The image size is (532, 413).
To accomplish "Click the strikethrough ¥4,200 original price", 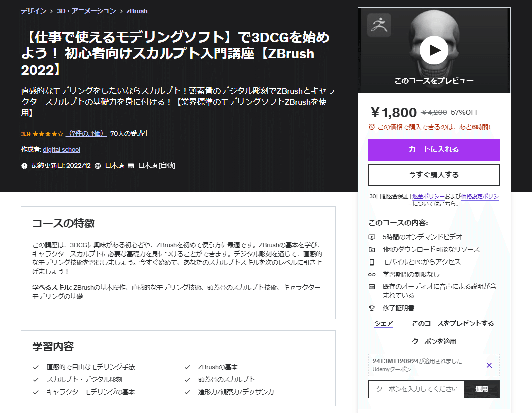I will pos(434,112).
